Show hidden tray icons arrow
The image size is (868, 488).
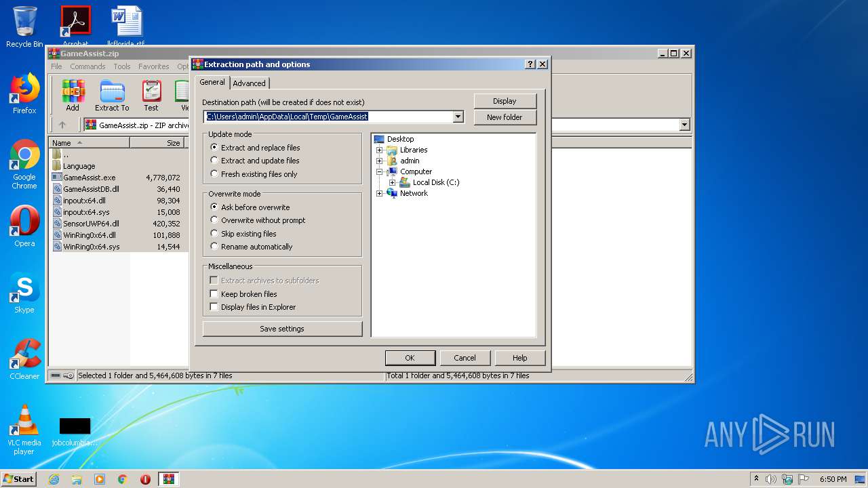tap(756, 479)
